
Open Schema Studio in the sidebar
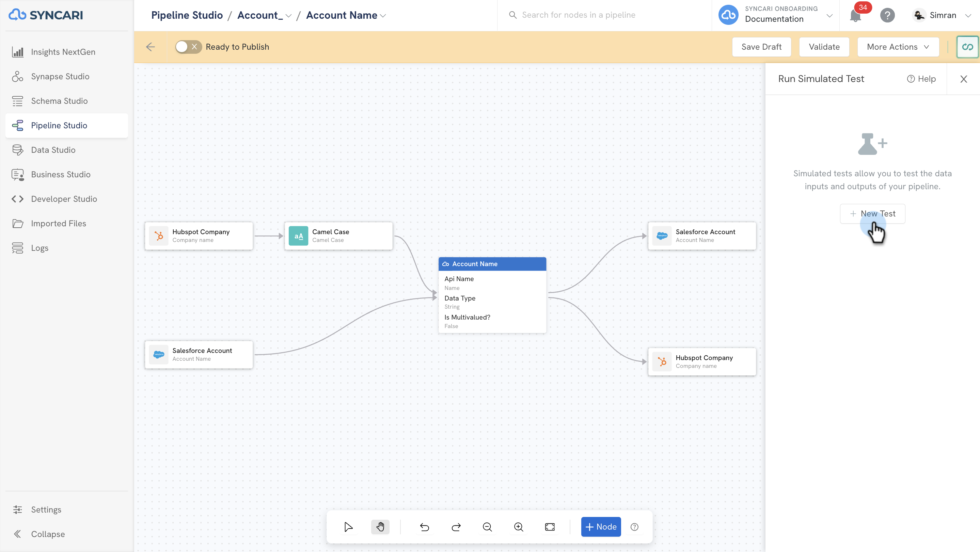(x=67, y=101)
